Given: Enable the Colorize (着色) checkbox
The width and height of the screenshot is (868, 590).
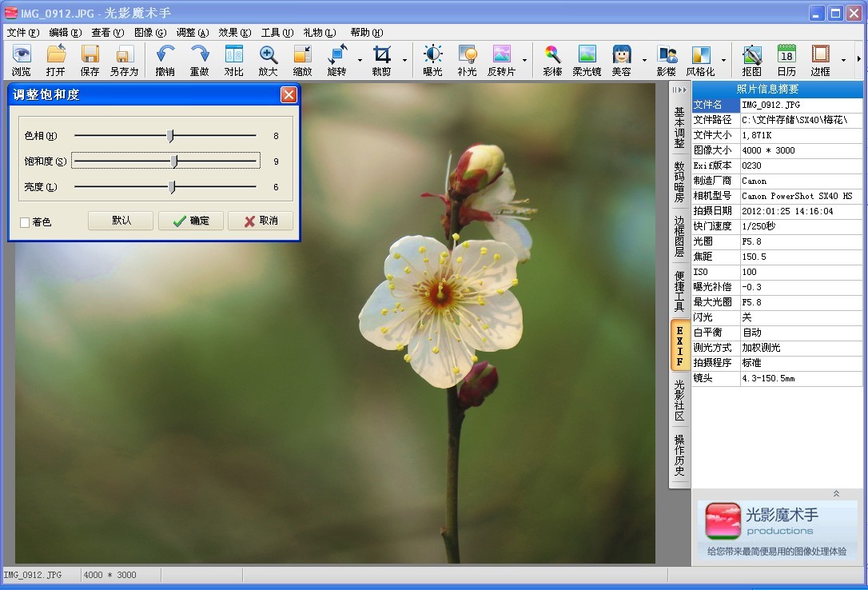Looking at the screenshot, I should point(25,222).
